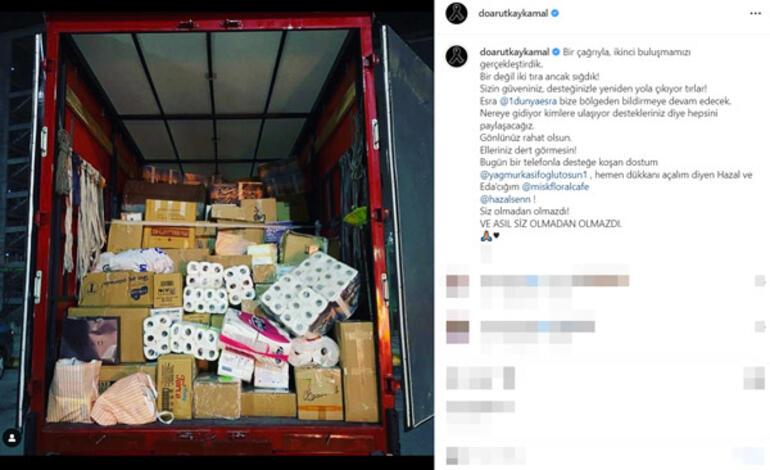This screenshot has height=470, width=770.
Task: Like the first blurred comment
Action: click(x=760, y=281)
